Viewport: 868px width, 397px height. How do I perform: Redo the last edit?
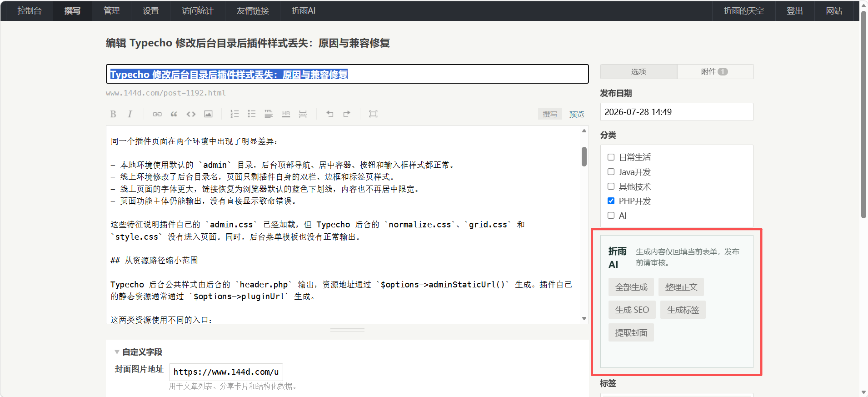347,114
